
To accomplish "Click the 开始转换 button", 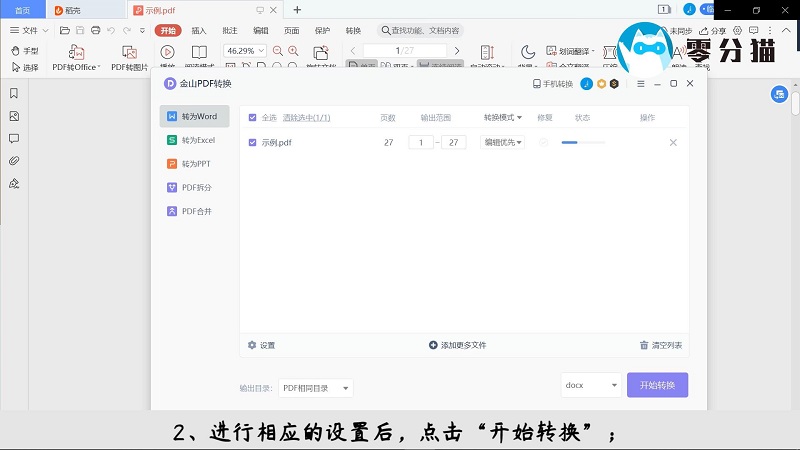I will pyautogui.click(x=657, y=385).
